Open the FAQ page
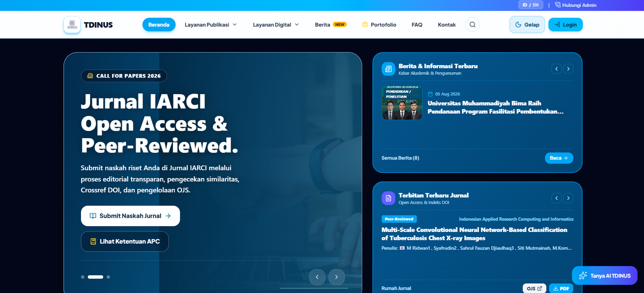 (417, 25)
